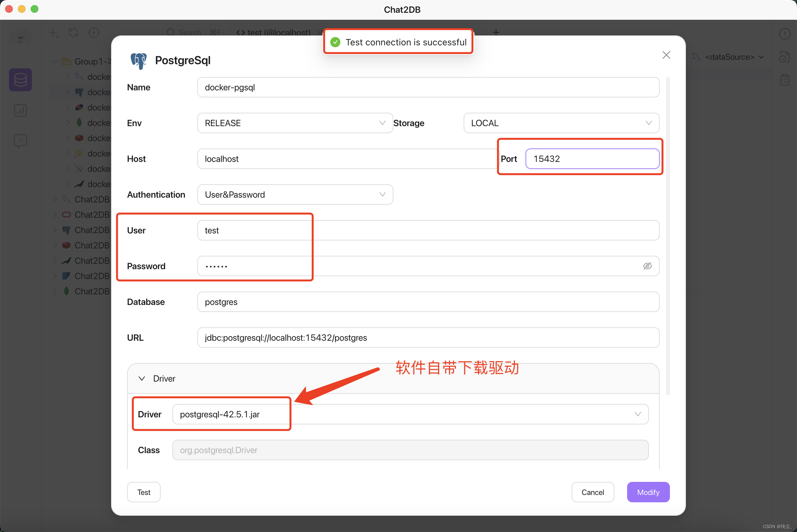Click the dialog vertical scrollbar
This screenshot has height=532, width=797.
tap(668, 236)
